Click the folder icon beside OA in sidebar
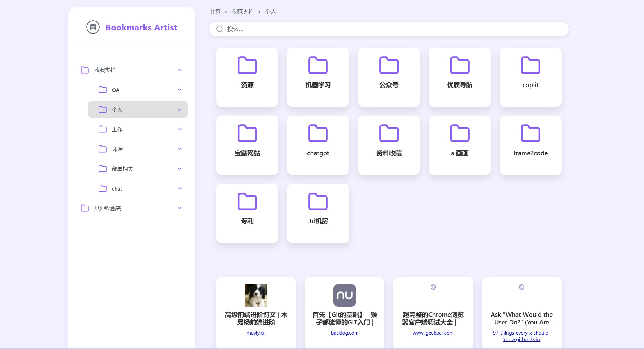Screen dimensions: 644x349 pos(103,90)
